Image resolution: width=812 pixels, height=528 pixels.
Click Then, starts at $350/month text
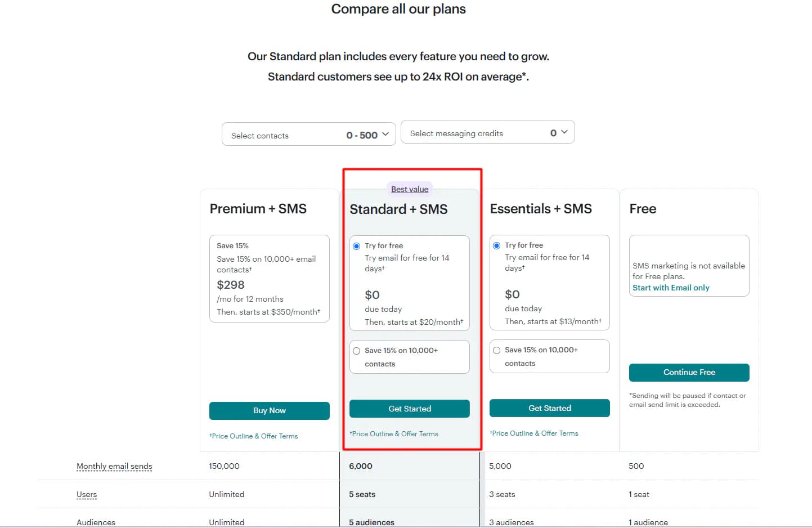click(268, 312)
